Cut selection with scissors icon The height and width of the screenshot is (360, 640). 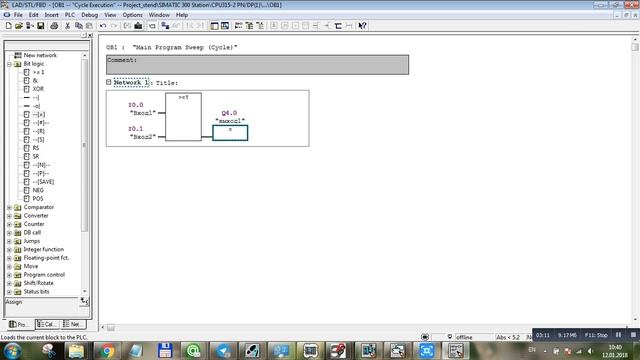(x=67, y=26)
